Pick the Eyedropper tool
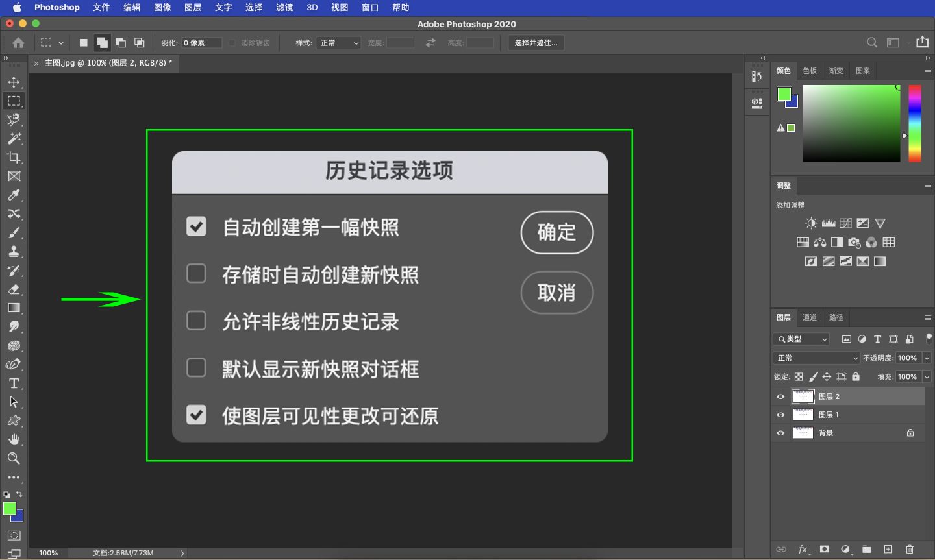The height and width of the screenshot is (560, 935). 14,195
